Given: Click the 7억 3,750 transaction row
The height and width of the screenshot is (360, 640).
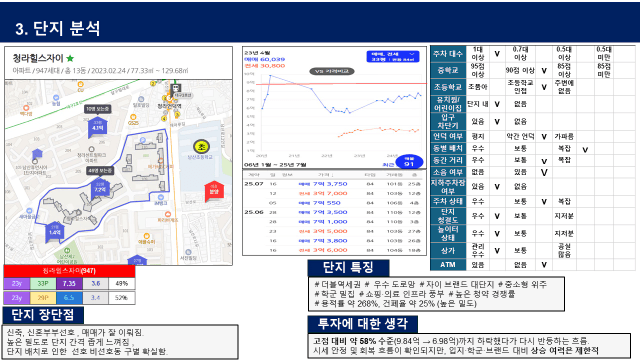Looking at the screenshot, I should 333,184.
